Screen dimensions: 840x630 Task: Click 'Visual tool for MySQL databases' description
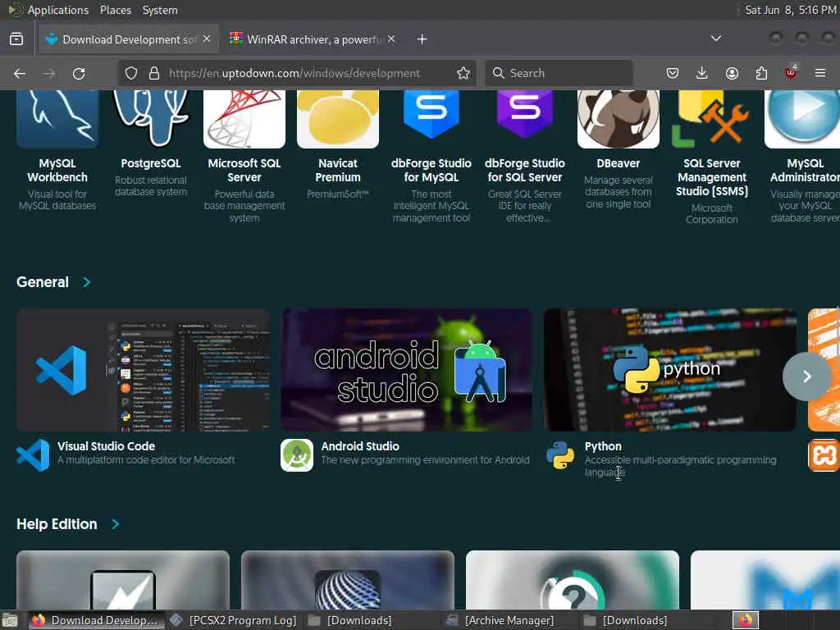[57, 200]
